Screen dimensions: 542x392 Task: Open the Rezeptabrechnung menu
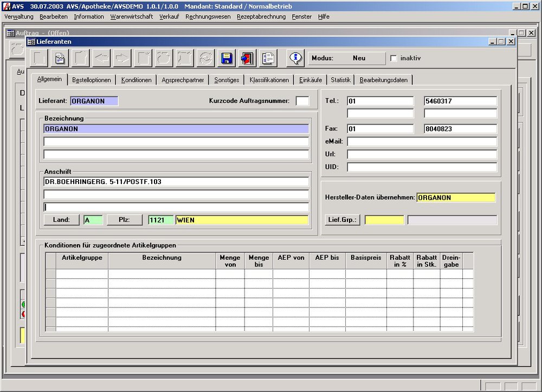(x=261, y=17)
